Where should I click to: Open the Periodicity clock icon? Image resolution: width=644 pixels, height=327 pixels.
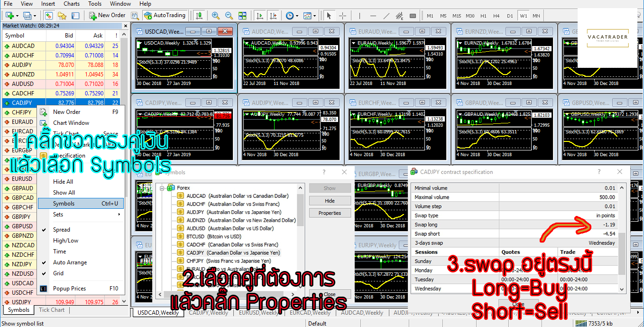(x=289, y=15)
